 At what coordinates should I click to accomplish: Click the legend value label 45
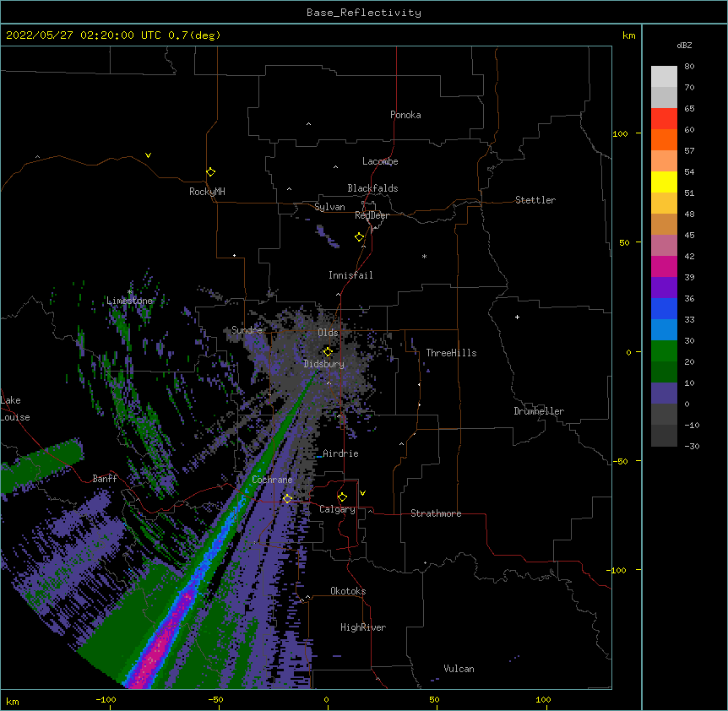[689, 235]
